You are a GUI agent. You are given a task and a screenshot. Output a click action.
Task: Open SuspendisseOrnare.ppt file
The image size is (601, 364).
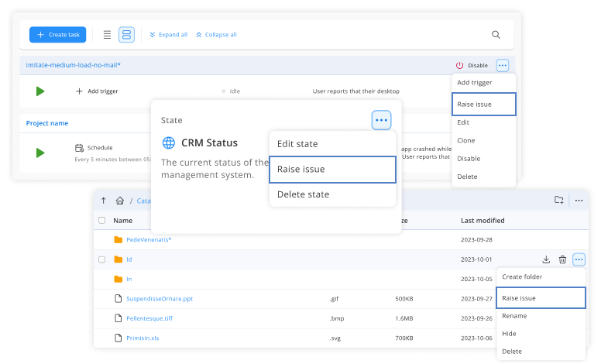[x=160, y=298]
